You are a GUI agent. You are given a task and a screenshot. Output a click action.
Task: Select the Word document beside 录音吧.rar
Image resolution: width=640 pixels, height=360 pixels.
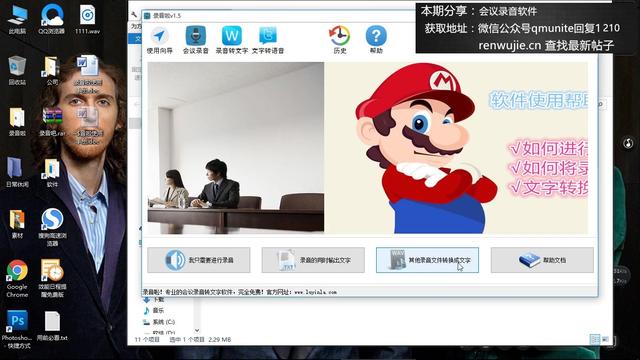(87, 126)
